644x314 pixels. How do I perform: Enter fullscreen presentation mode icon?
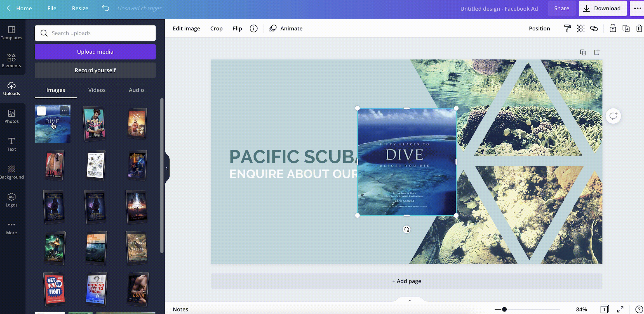[x=620, y=309]
